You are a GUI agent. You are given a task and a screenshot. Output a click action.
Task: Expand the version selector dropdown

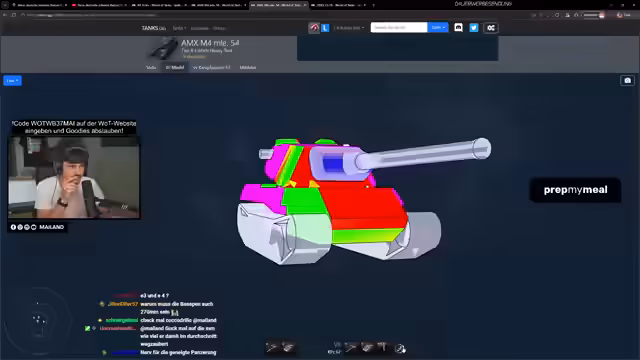coord(349,28)
